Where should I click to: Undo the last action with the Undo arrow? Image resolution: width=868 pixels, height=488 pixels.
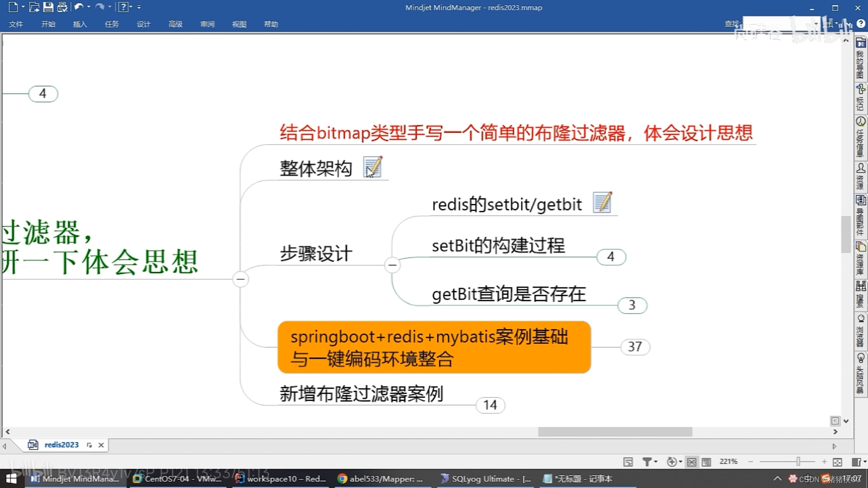pos(79,7)
